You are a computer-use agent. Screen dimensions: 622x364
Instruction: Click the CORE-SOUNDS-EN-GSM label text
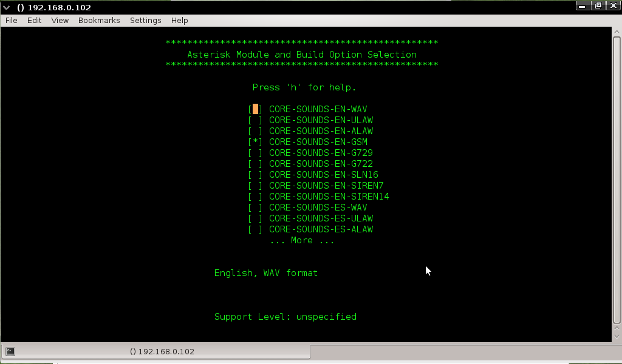tap(318, 142)
